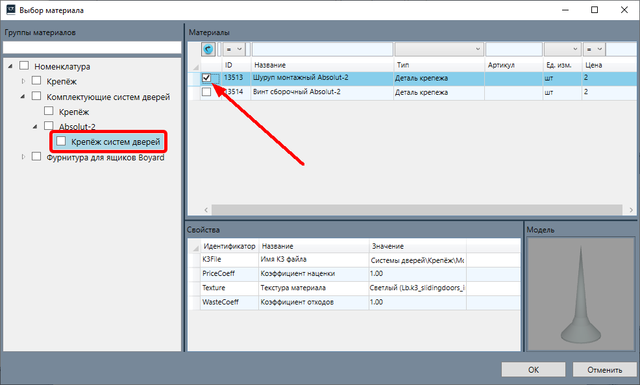Expand the top-level Крепёж node
Screen dimensions: 640x385
coord(23,81)
